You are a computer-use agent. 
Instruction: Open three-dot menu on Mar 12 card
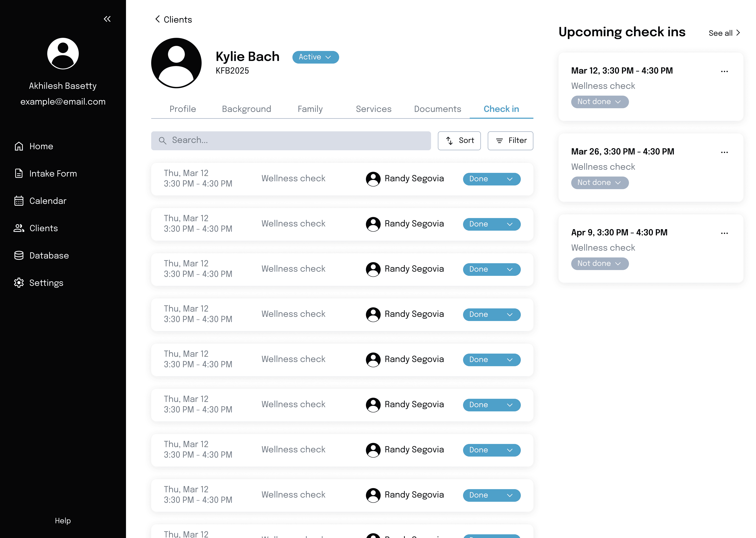coord(724,71)
